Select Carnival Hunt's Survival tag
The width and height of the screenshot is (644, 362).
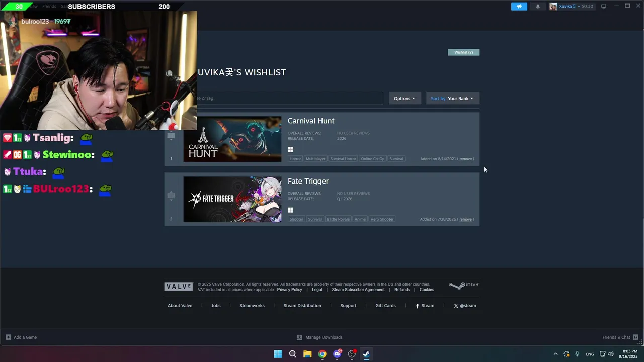(396, 159)
